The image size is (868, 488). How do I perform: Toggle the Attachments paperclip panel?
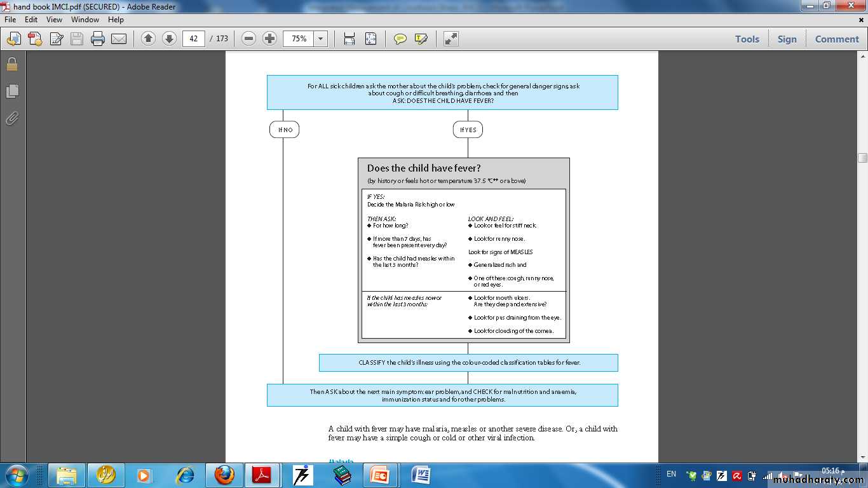12,119
